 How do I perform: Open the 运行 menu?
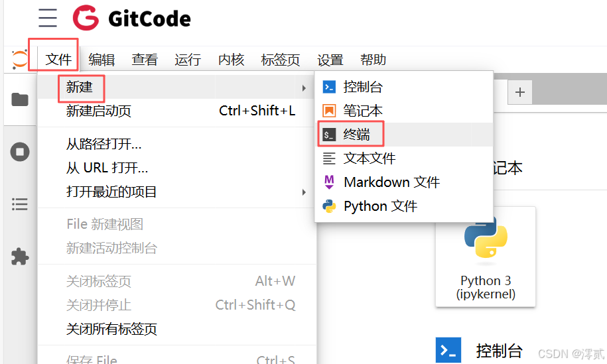(188, 60)
